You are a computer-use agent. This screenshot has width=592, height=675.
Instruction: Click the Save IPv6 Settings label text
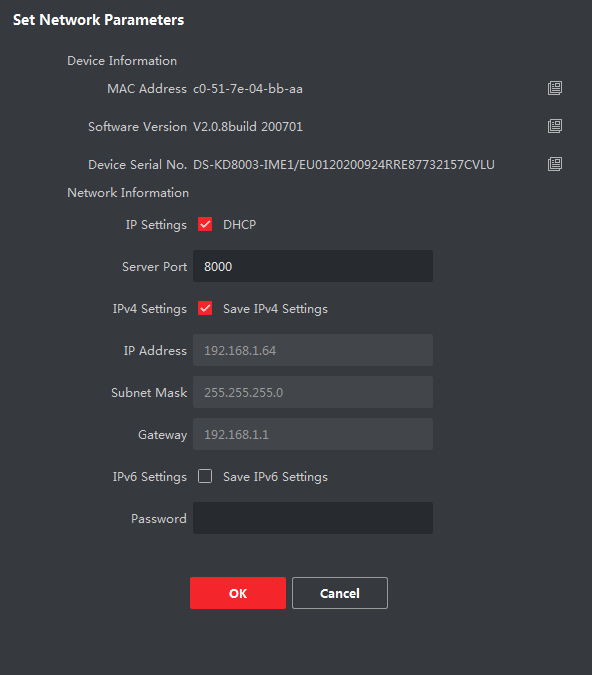[x=275, y=477]
